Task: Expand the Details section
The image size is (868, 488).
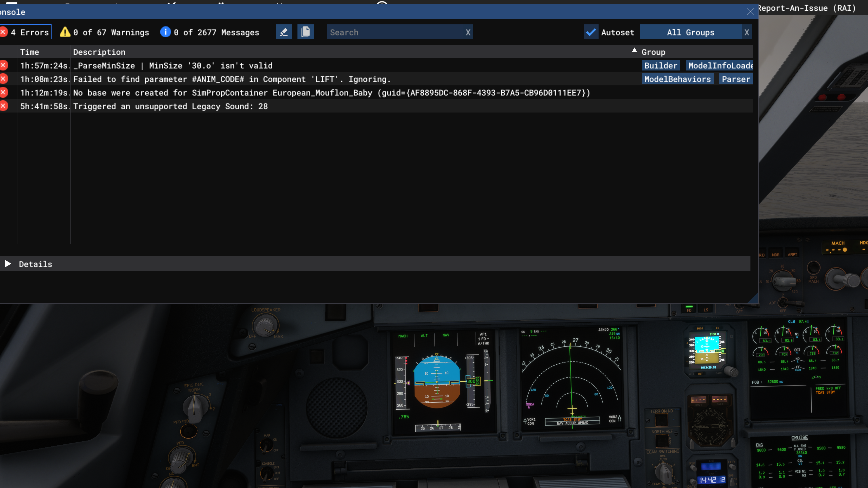Action: tap(8, 264)
